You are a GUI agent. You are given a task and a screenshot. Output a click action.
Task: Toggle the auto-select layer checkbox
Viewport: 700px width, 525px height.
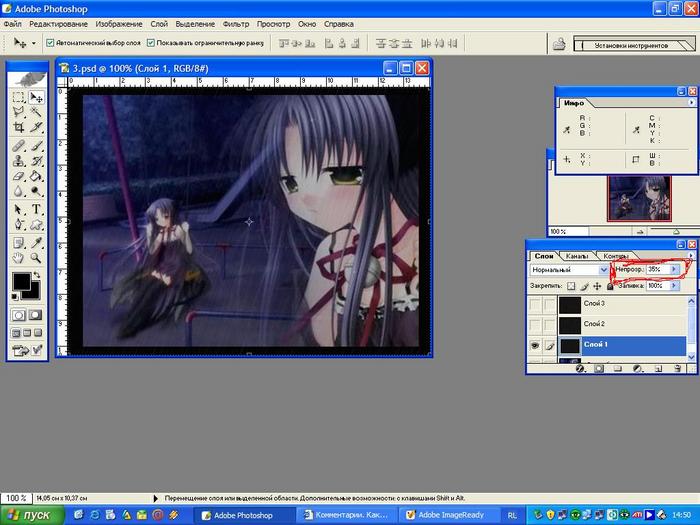50,43
